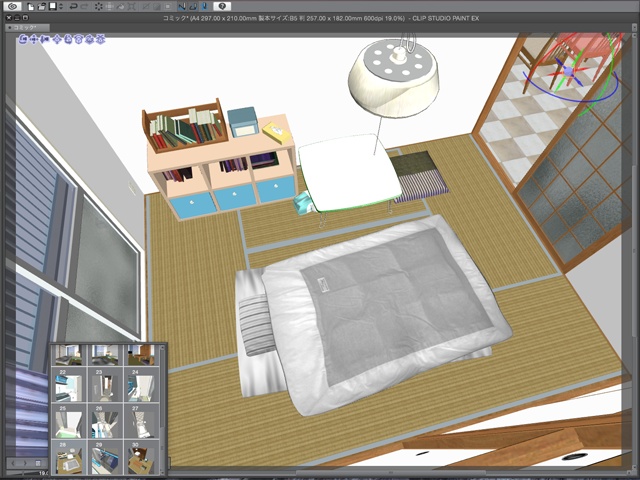Click the Invert Selection command icon
The width and height of the screenshot is (640, 480).
(x=157, y=6)
